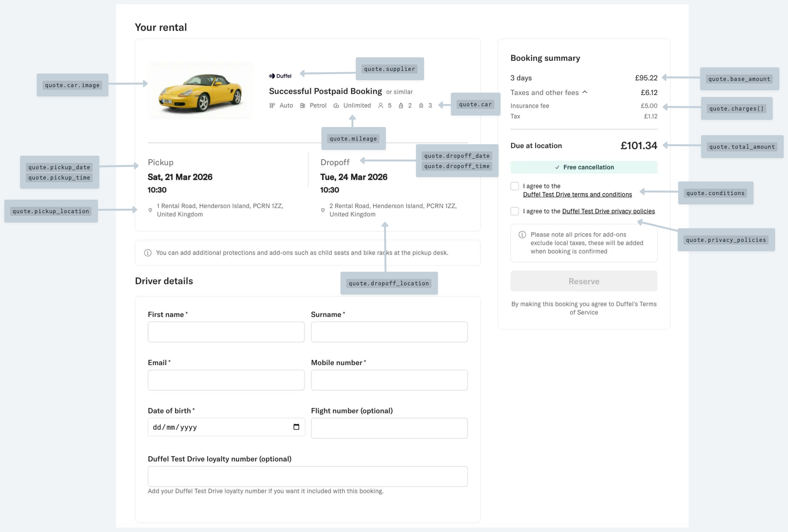Viewport: 788px width, 532px height.
Task: Click the Duffel Test Drive loyalty number field
Action: 307,476
